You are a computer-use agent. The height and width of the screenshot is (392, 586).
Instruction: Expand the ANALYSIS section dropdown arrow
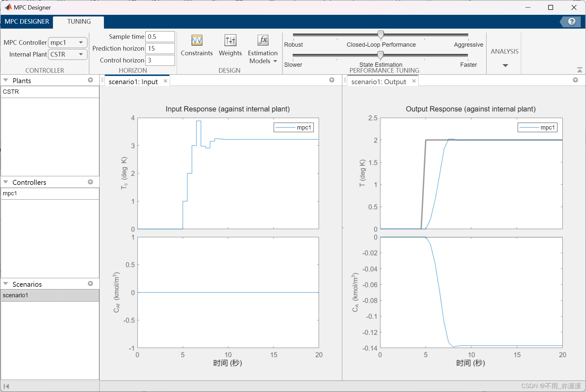505,65
